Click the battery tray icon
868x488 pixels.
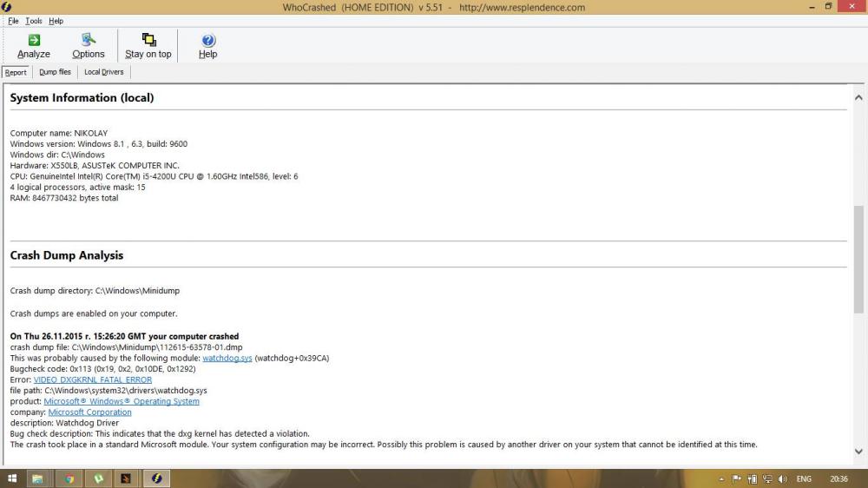point(753,479)
